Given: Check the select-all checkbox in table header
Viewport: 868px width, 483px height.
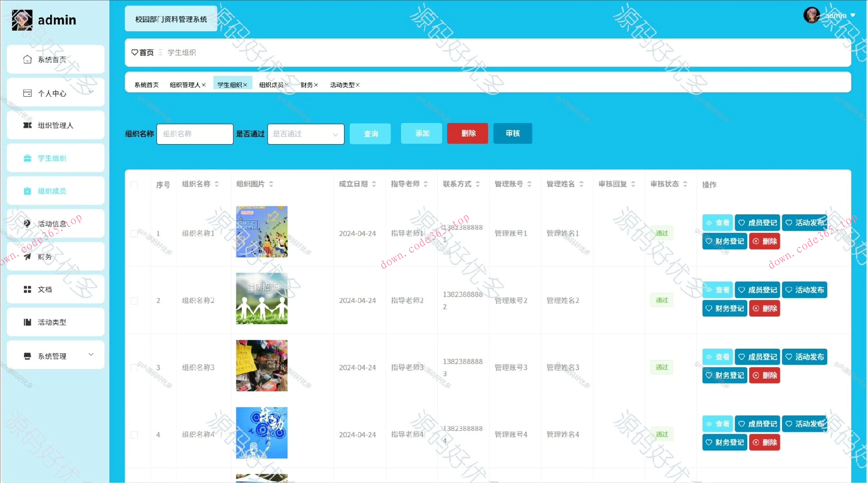Looking at the screenshot, I should pos(134,185).
